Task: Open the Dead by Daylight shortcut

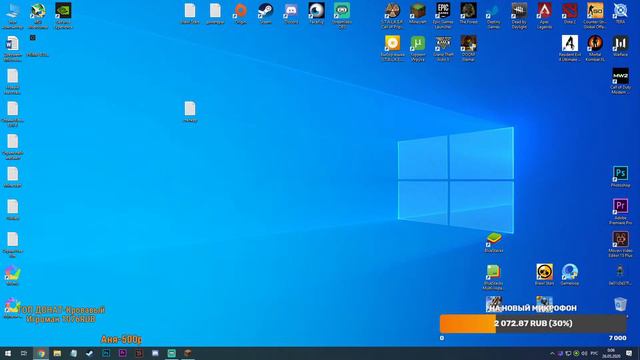Action: tap(519, 16)
